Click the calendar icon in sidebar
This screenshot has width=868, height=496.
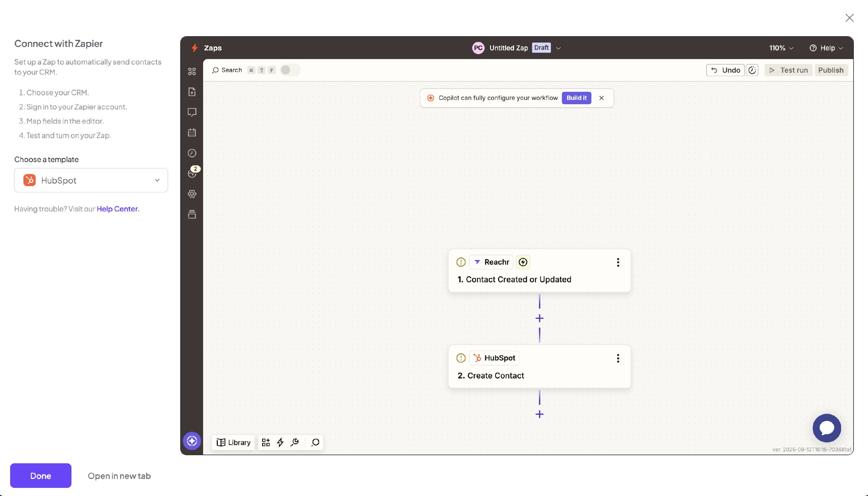192,133
